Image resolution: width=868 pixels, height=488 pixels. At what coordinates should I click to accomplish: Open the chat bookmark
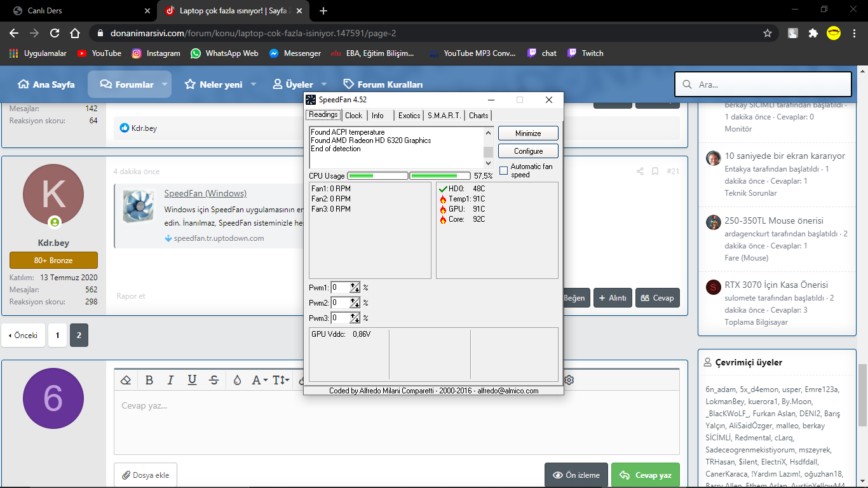click(x=542, y=53)
